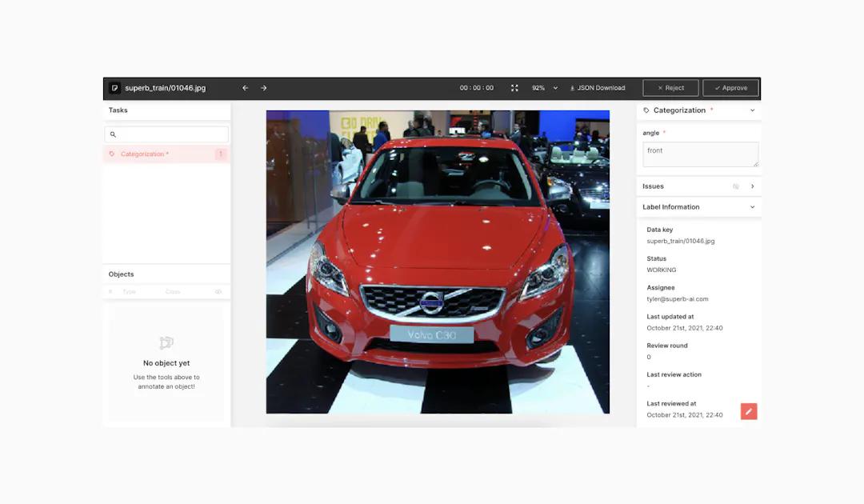Click the red pencil edit button

[x=748, y=411]
